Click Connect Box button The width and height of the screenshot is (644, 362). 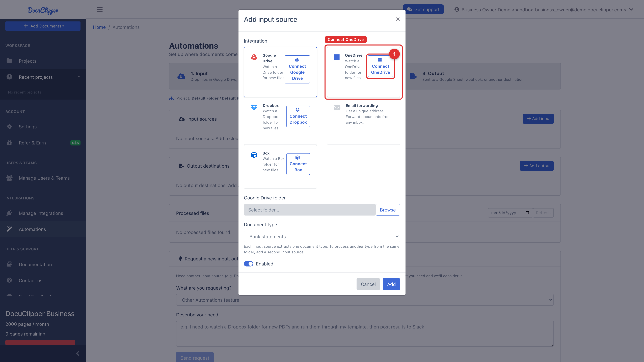(x=298, y=164)
